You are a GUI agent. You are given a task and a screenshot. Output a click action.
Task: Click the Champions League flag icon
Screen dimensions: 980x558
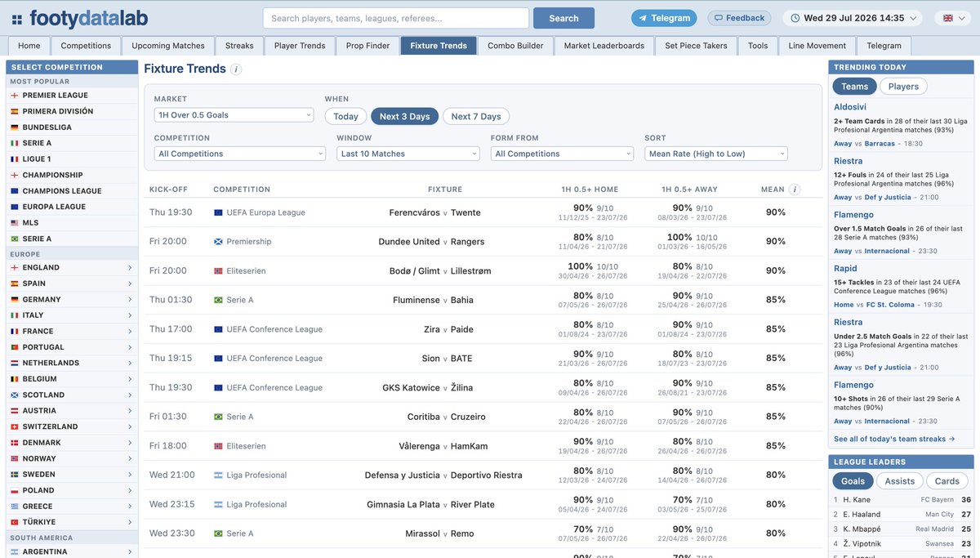coord(14,191)
